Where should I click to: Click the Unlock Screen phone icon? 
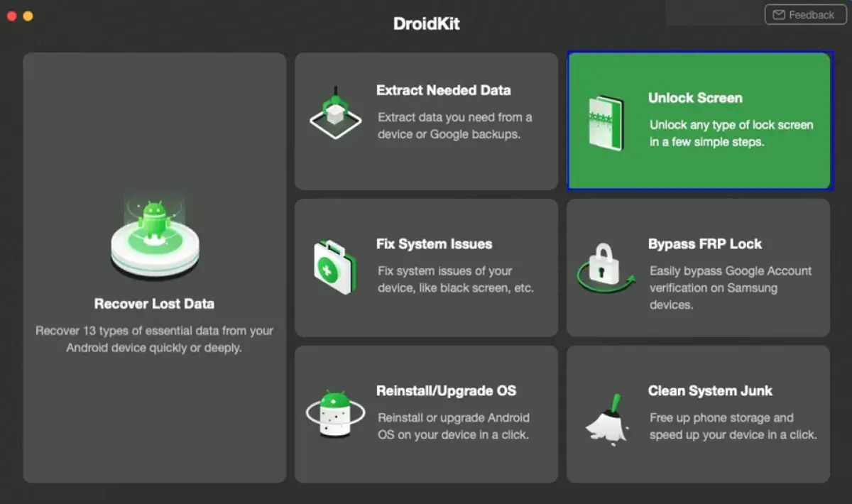pyautogui.click(x=606, y=123)
